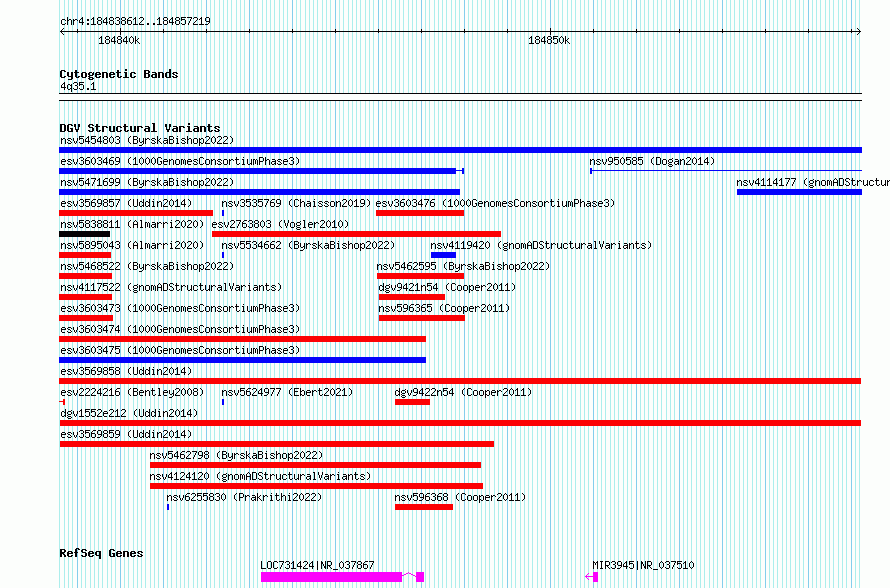Click dgv9422n54 (Cooper2011) label
This screenshot has height=588, width=890.
(x=463, y=392)
